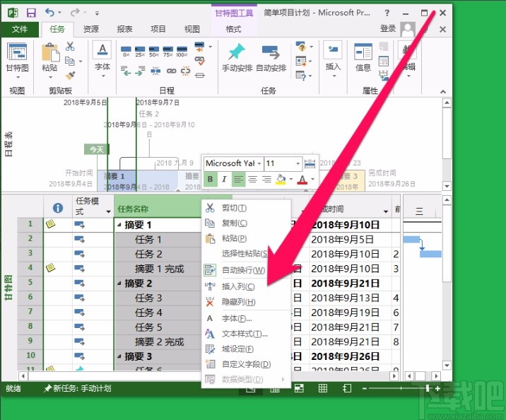506x420 pixels.
Task: Outdent task with left green arrow
Action: point(126,71)
